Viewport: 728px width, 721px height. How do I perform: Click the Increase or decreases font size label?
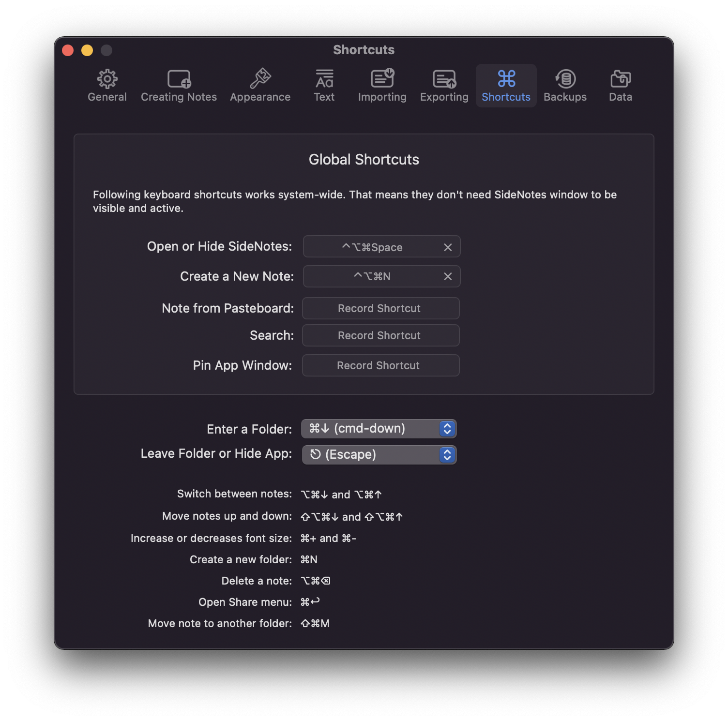point(212,539)
